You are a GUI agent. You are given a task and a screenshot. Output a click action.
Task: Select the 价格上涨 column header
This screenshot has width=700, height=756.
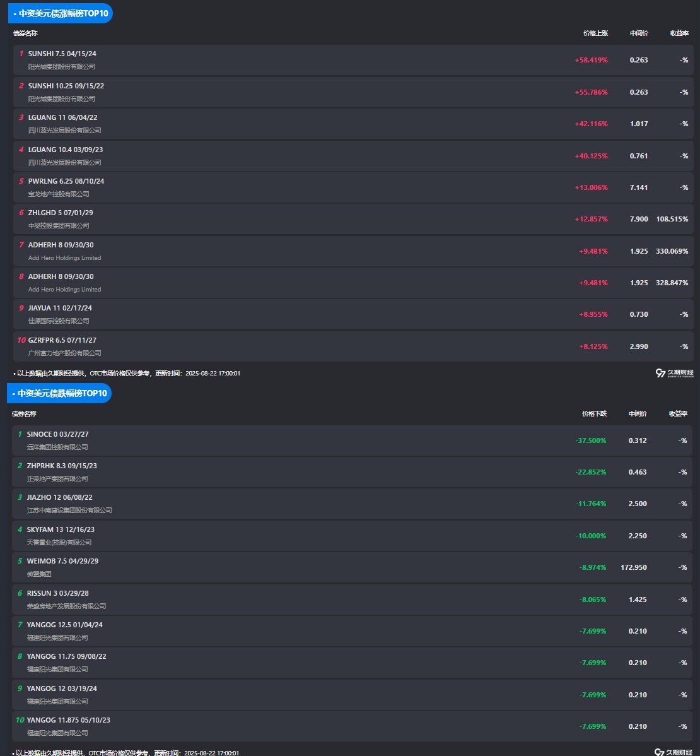coord(595,33)
